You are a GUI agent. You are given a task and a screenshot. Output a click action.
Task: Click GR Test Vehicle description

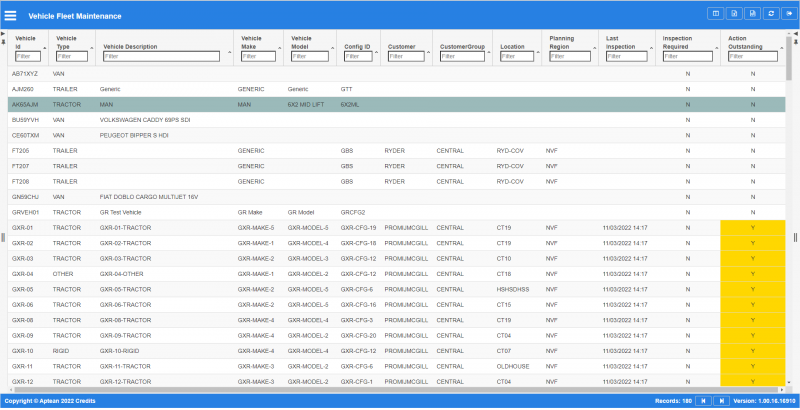[120, 212]
